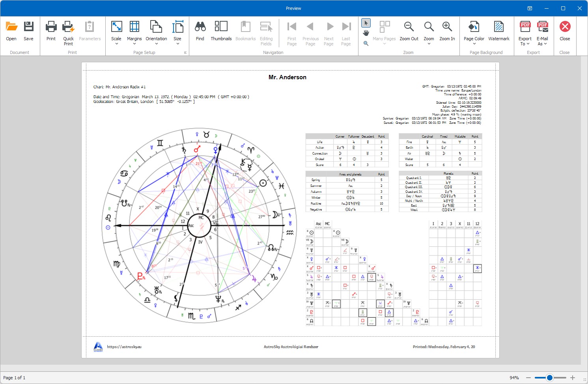588x384 pixels.
Task: Open the Orientation dropdown
Action: (156, 33)
